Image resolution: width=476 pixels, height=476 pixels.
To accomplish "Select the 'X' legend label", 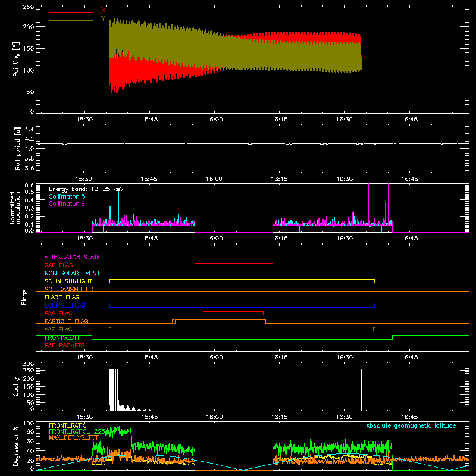I will click(x=103, y=11).
